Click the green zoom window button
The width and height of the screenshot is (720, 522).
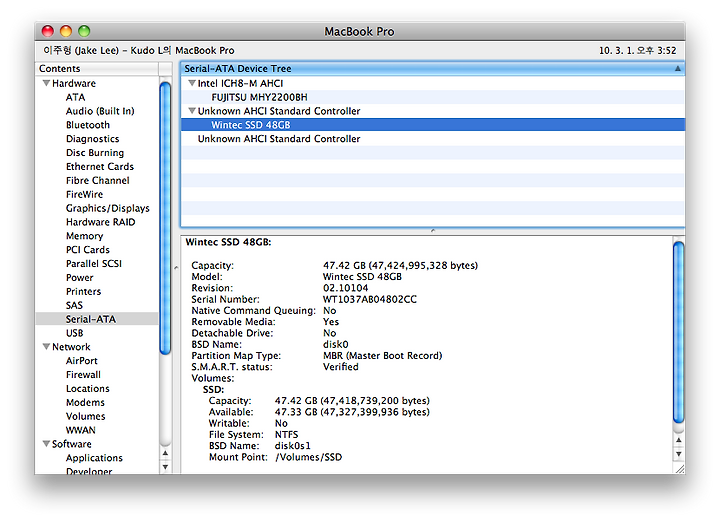84,31
